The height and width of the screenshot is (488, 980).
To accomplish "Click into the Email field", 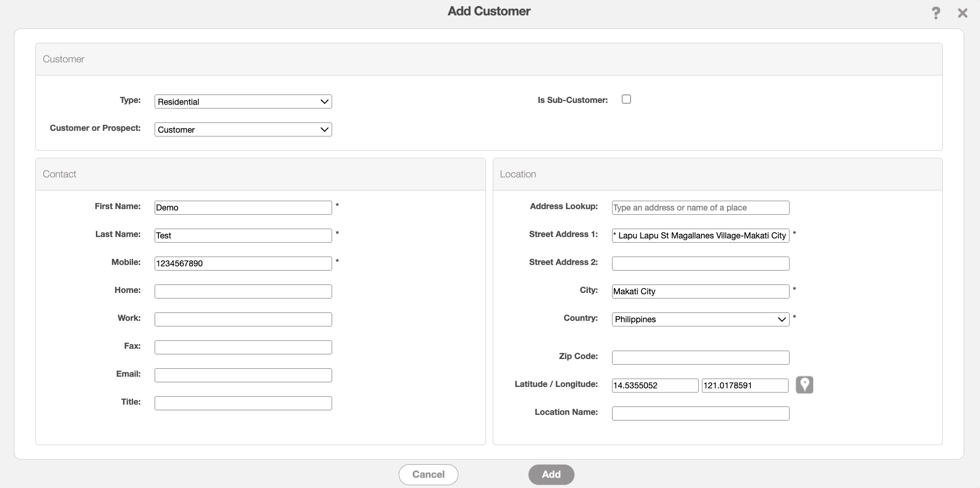I will coord(243,375).
